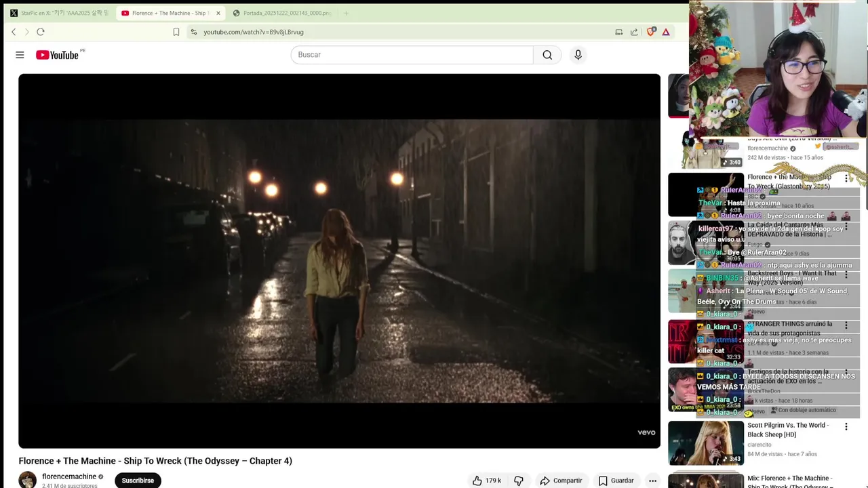Open florencemachine channel avatar
This screenshot has width=868, height=488.
coord(27,480)
